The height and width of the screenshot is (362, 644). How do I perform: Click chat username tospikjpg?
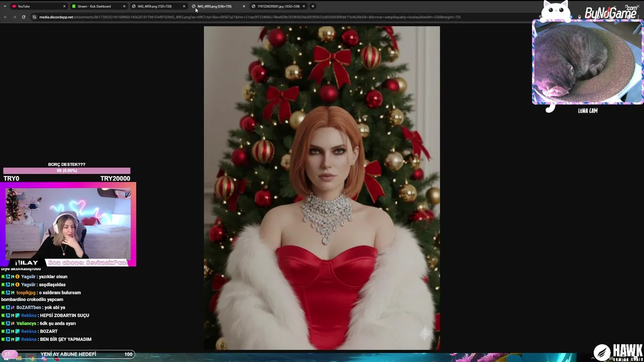[26, 293]
